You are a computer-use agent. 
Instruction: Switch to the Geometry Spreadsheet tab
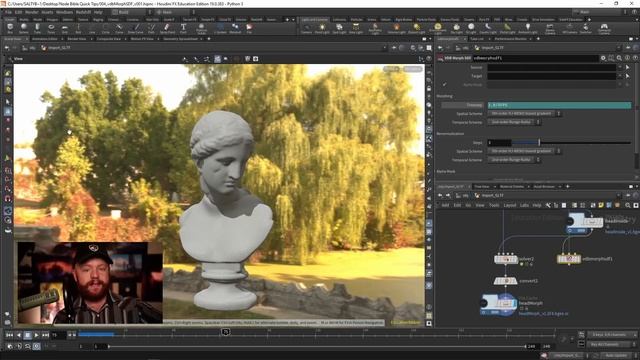[x=180, y=39]
